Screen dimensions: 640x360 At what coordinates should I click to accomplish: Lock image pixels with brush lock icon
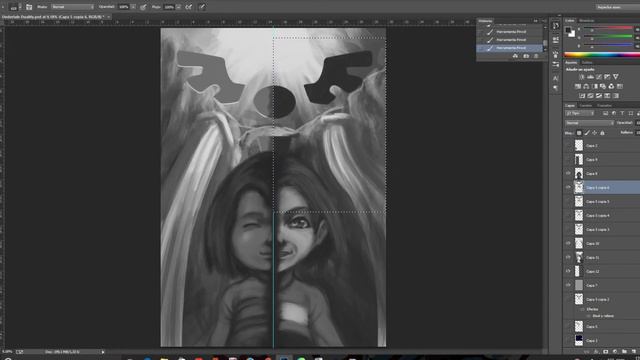587,133
